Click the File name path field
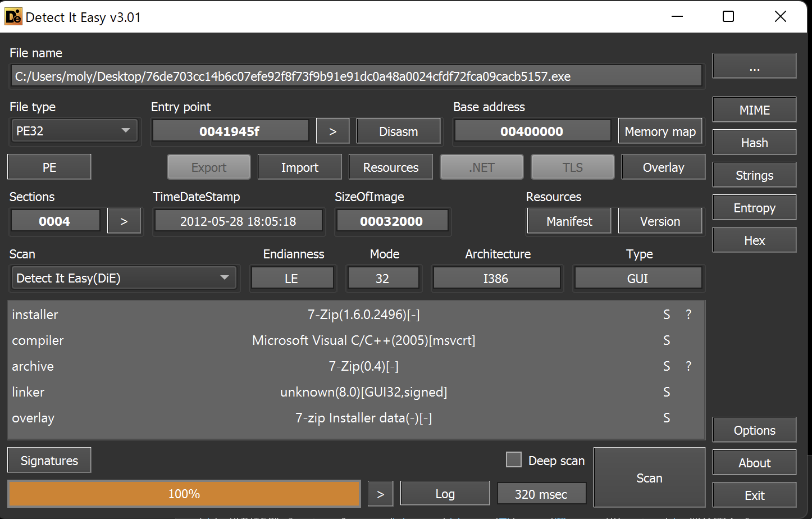 pyautogui.click(x=356, y=76)
